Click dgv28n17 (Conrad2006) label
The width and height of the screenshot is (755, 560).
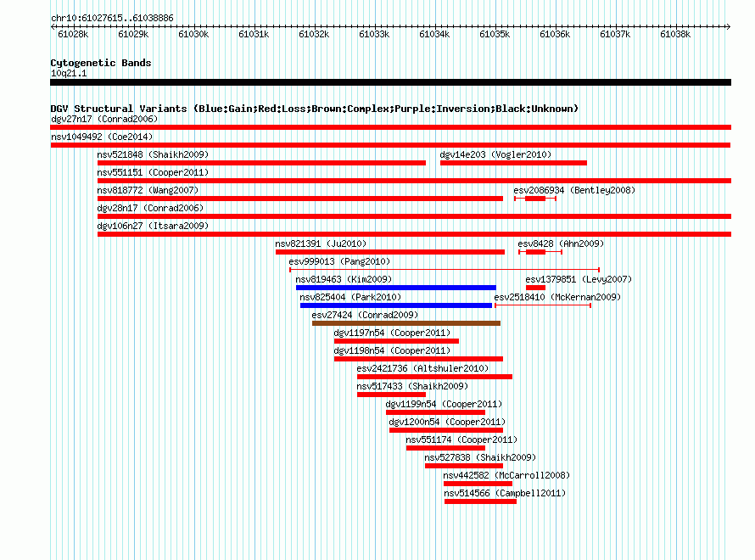click(150, 208)
